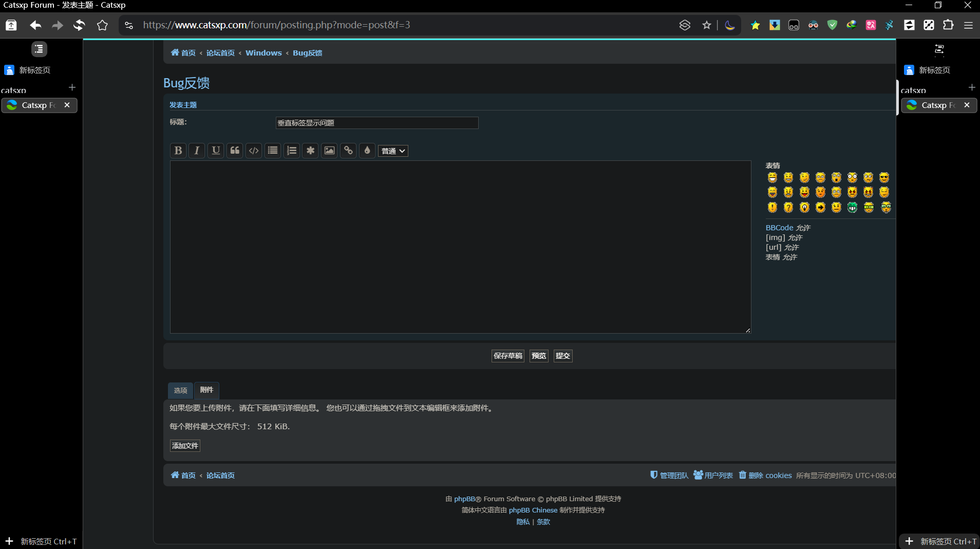The width and height of the screenshot is (980, 549).
Task: Submit the post with 提交
Action: (563, 356)
